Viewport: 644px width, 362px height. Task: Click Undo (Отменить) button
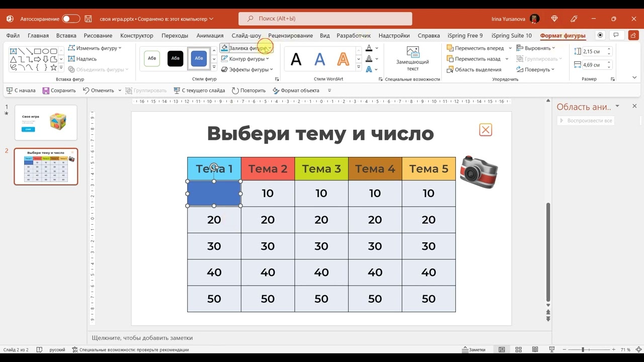(x=99, y=90)
